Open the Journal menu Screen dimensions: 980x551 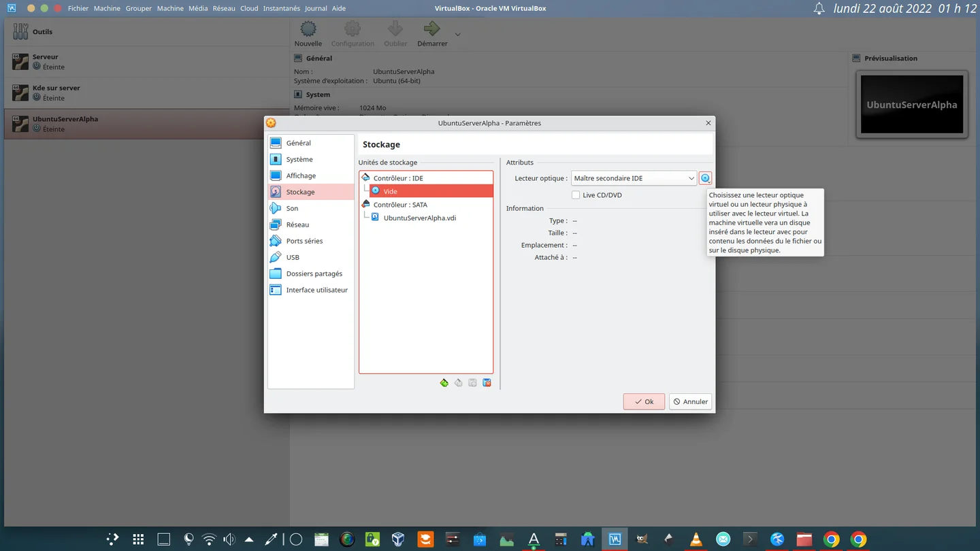316,8
